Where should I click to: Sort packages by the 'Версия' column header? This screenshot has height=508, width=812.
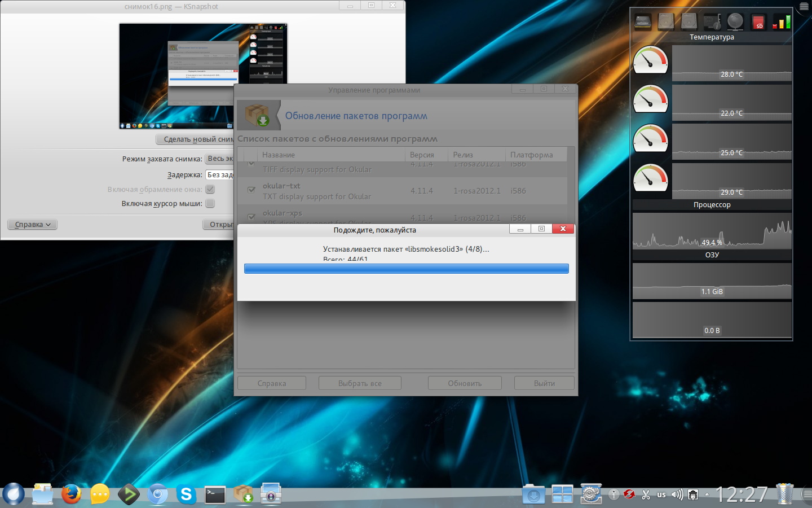click(x=426, y=155)
